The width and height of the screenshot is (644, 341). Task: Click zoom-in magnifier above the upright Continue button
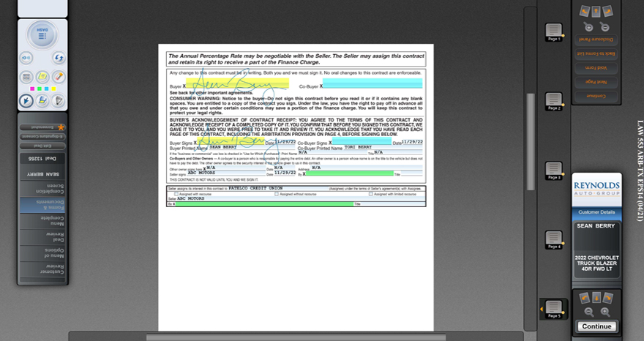605,312
